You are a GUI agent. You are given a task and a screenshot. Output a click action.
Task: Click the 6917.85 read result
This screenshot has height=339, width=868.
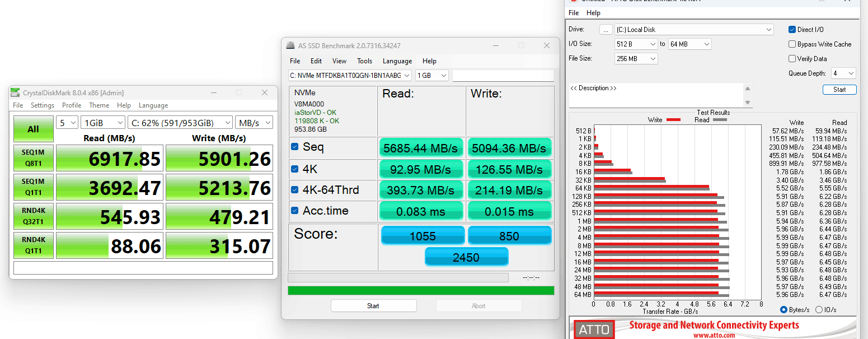(x=110, y=159)
